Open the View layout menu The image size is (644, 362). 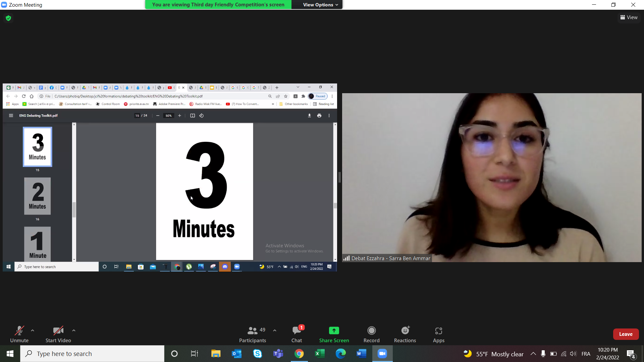coord(629,17)
